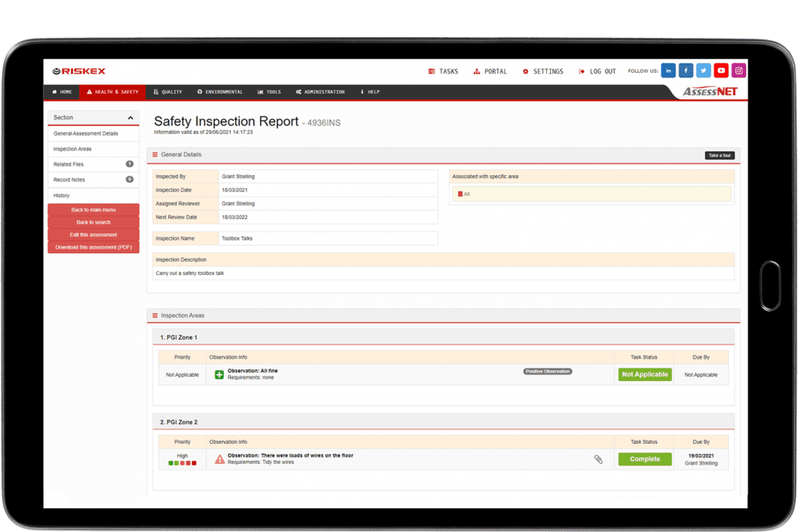The image size is (798, 532).
Task: Open the attachment via the paperclip icon
Action: [x=598, y=459]
